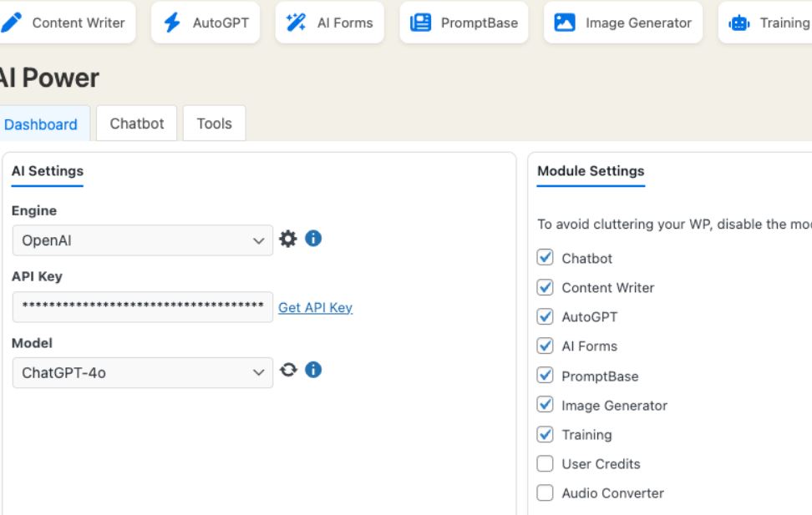The width and height of the screenshot is (812, 515).
Task: Click the AutoGPT lightning bolt icon
Action: point(172,23)
